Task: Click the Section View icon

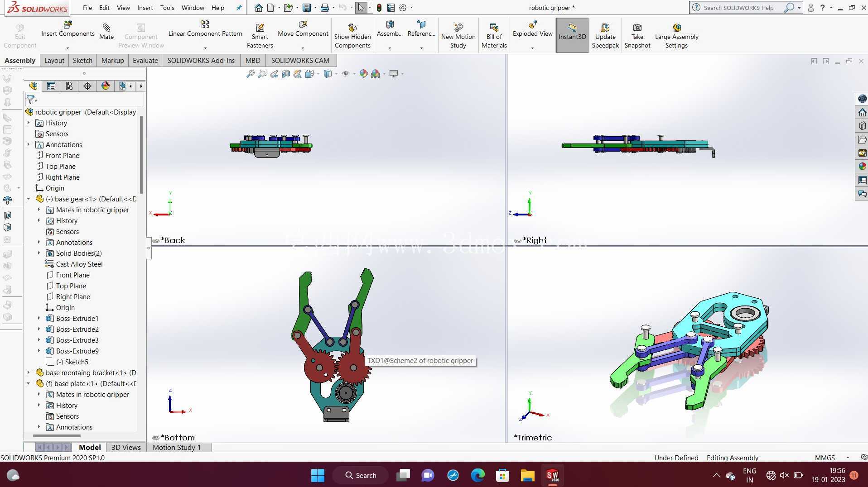Action: (x=285, y=74)
